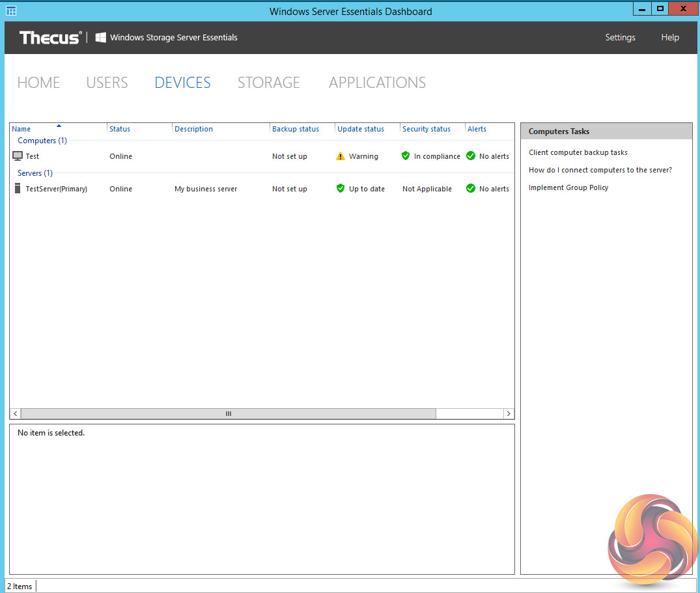Open the USERS tab

[107, 83]
